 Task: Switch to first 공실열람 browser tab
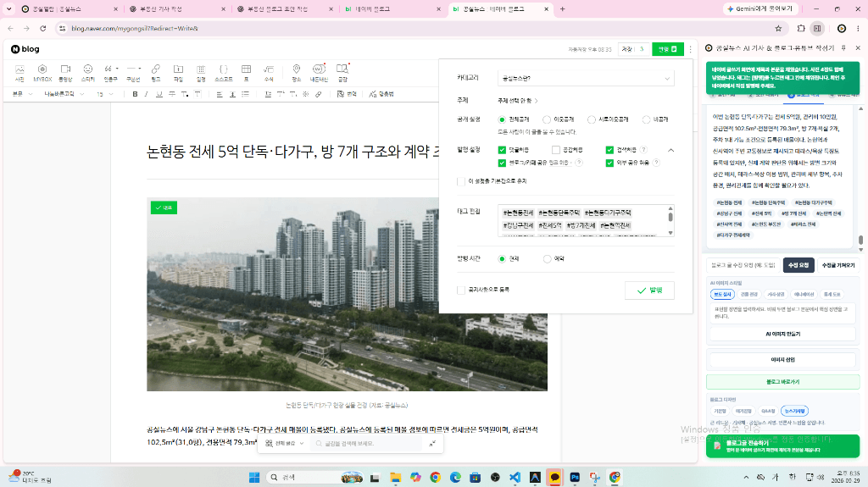(x=70, y=8)
